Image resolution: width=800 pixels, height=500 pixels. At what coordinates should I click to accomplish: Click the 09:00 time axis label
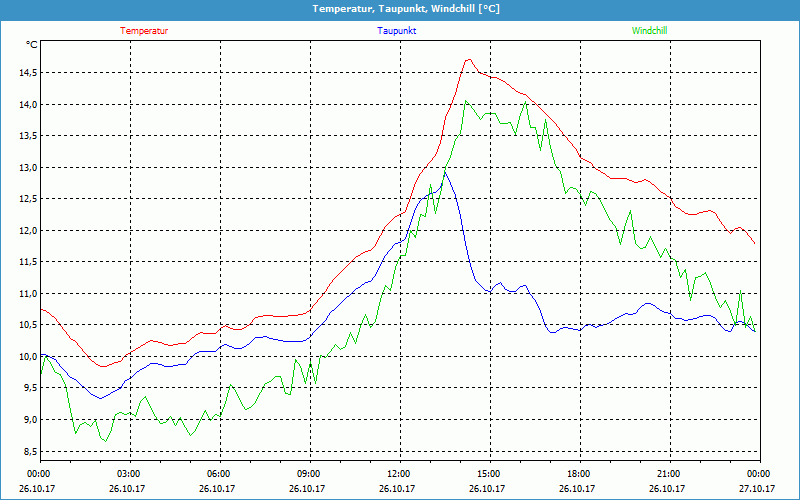pos(310,474)
